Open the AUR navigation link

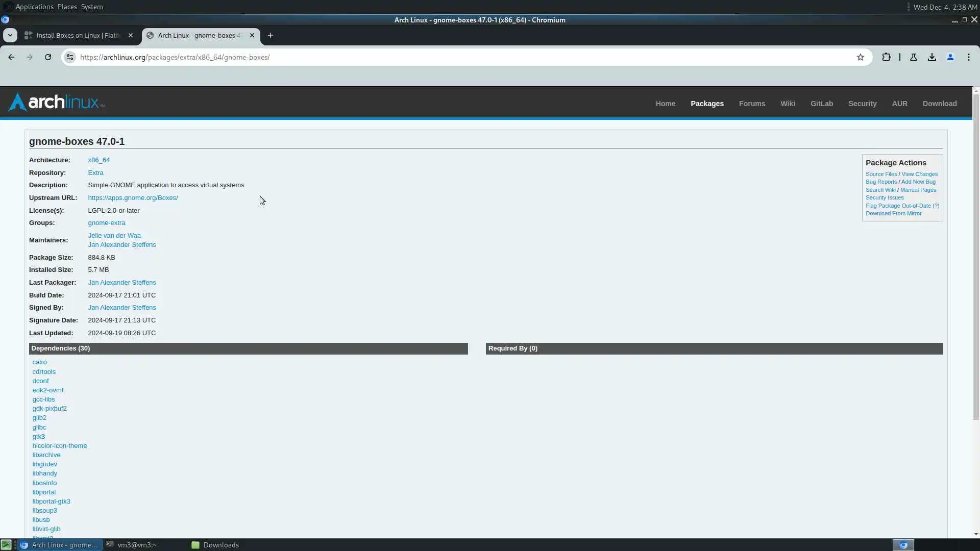(899, 104)
